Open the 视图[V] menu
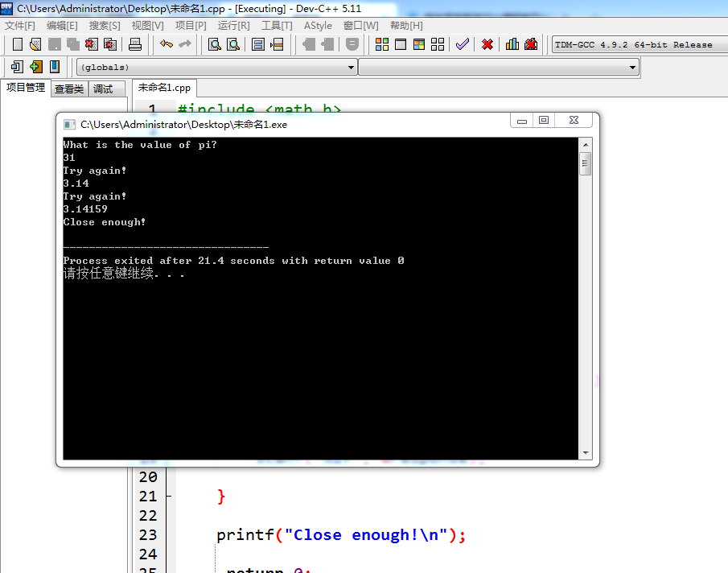Image resolution: width=728 pixels, height=573 pixels. point(148,26)
